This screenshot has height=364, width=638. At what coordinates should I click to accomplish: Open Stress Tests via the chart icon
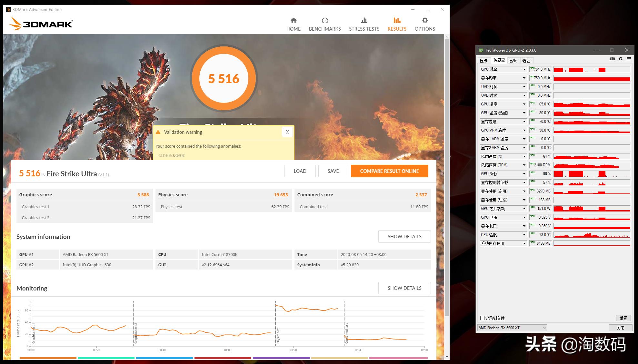pos(364,23)
